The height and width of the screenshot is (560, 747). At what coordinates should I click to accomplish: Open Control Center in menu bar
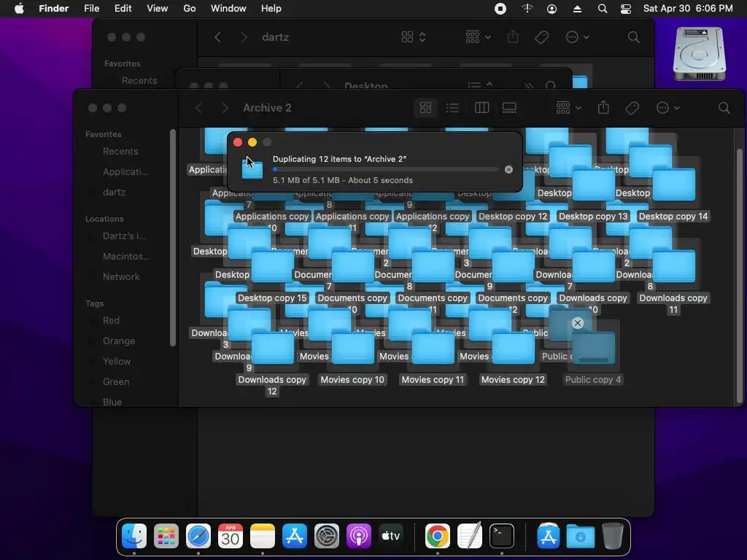coord(625,9)
